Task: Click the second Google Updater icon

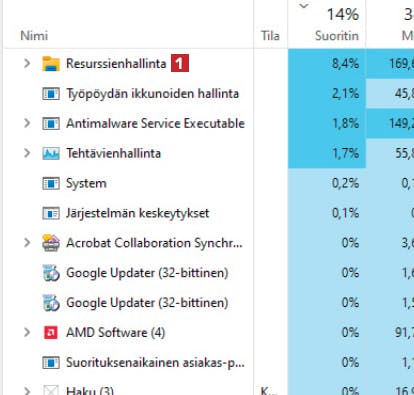Action: pos(51,303)
